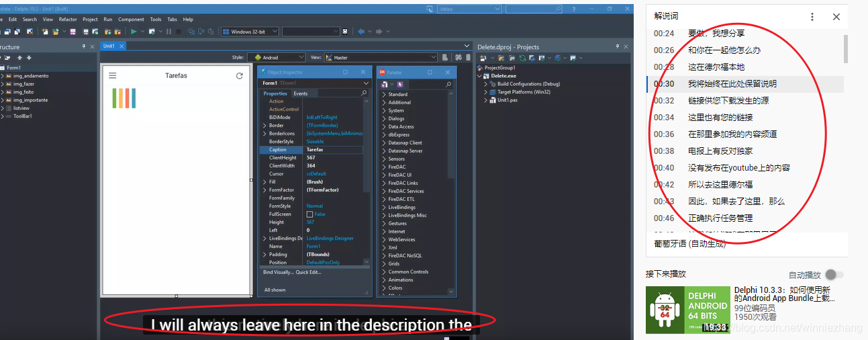
Task: Click the device icon next to platform combo
Action: tap(344, 32)
